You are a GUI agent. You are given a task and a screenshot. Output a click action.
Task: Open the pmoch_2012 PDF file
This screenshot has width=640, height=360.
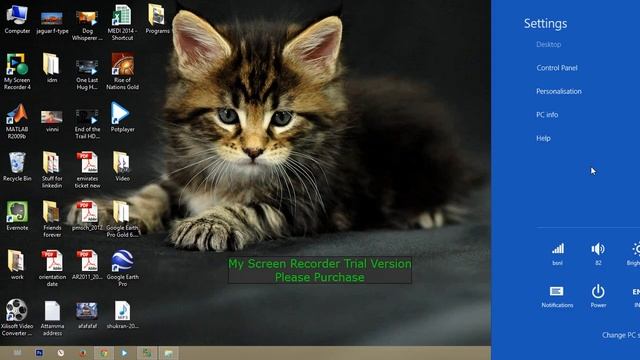click(x=87, y=216)
